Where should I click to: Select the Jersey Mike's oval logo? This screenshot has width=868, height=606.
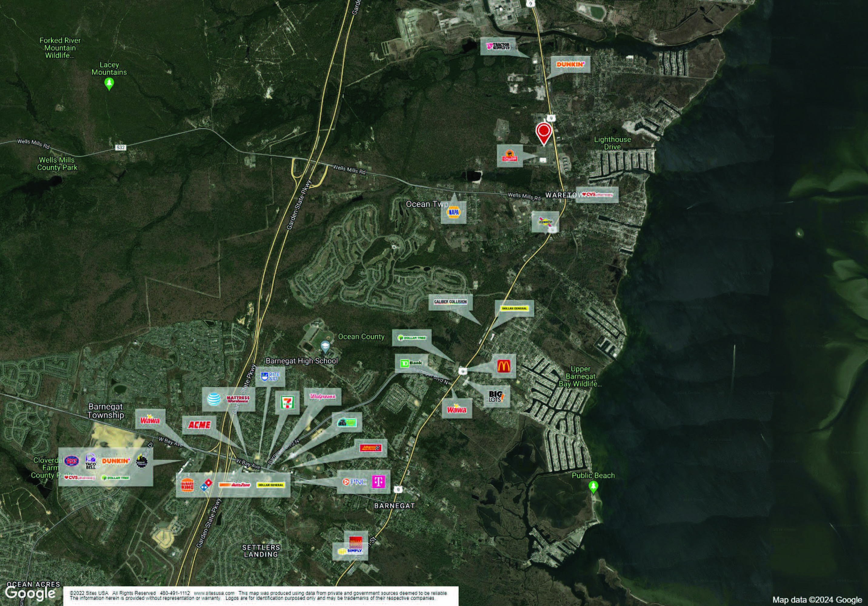point(72,461)
